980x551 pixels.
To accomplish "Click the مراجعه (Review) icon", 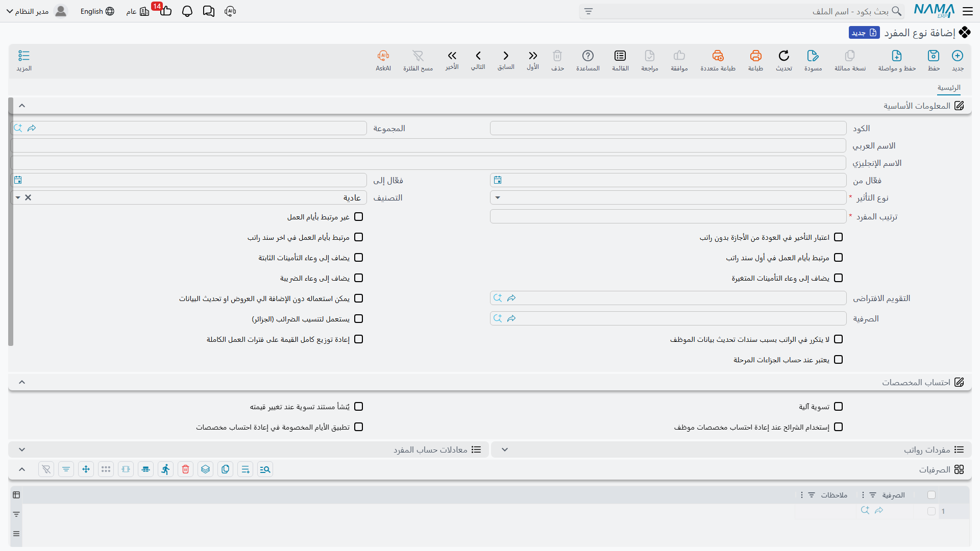I will point(650,56).
